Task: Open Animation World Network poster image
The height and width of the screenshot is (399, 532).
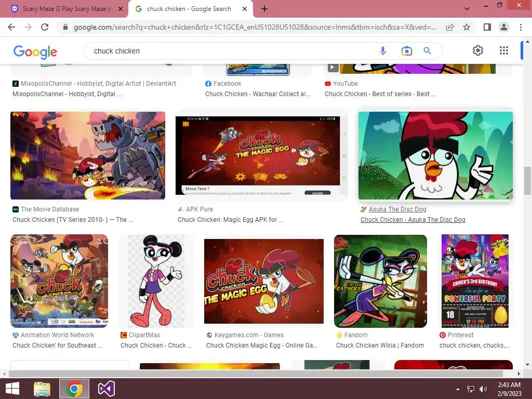Action: click(59, 281)
